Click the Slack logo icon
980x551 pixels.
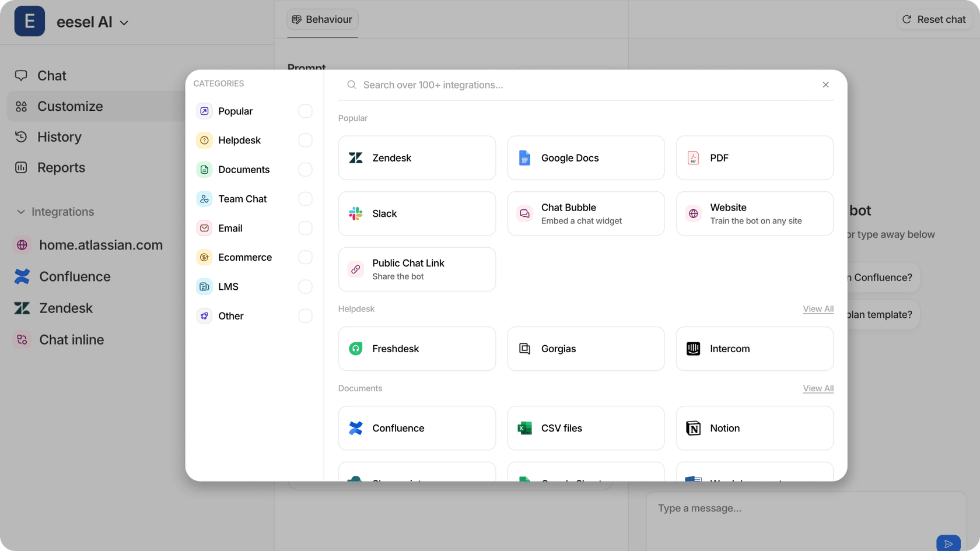[356, 213]
